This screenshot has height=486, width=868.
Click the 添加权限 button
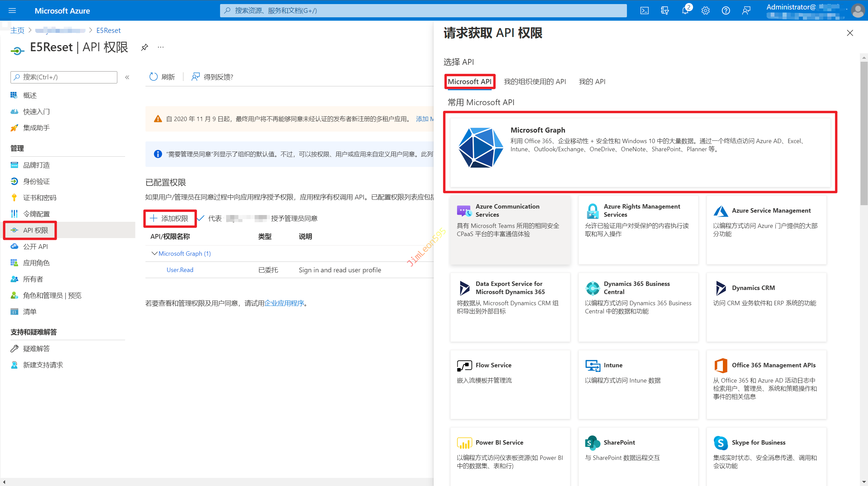click(170, 218)
